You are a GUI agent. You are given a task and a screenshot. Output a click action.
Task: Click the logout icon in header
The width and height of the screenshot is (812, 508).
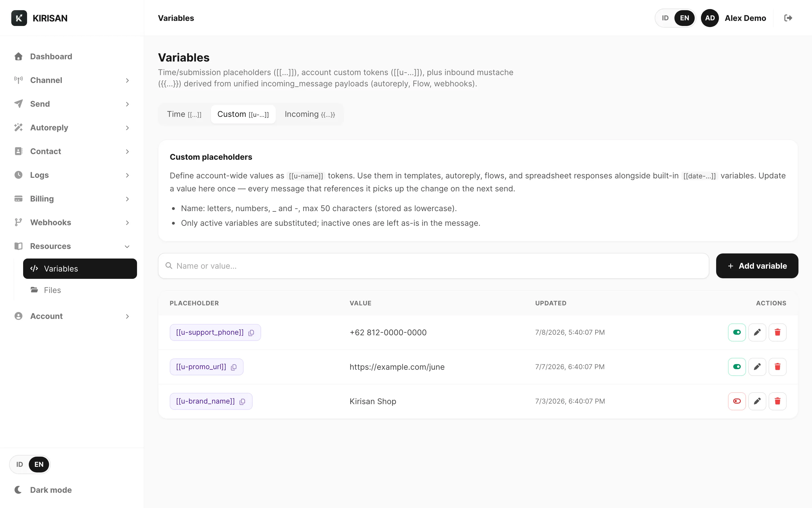click(788, 18)
